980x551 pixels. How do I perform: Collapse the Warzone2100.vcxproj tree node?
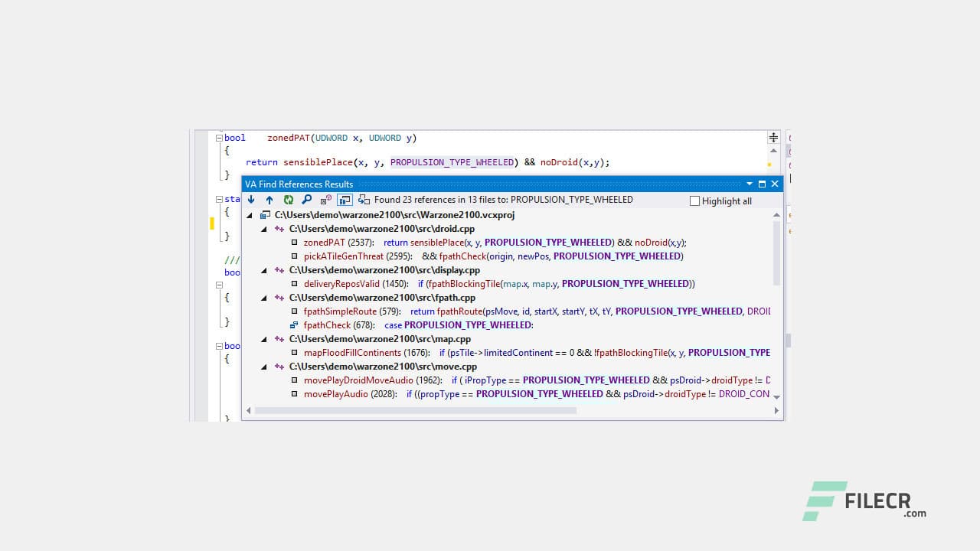point(249,215)
